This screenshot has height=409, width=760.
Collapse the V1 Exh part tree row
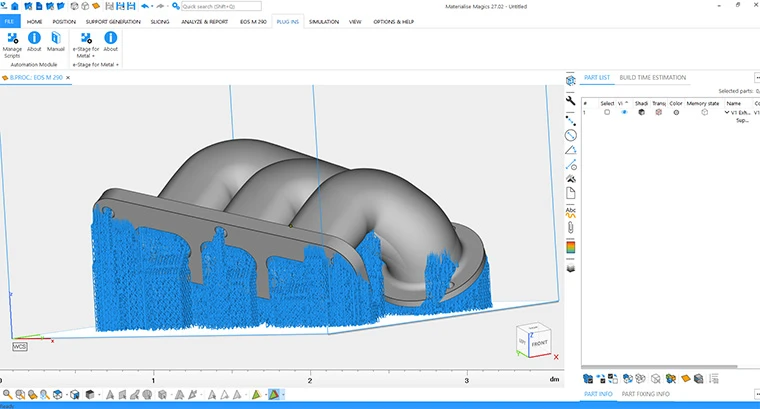727,112
